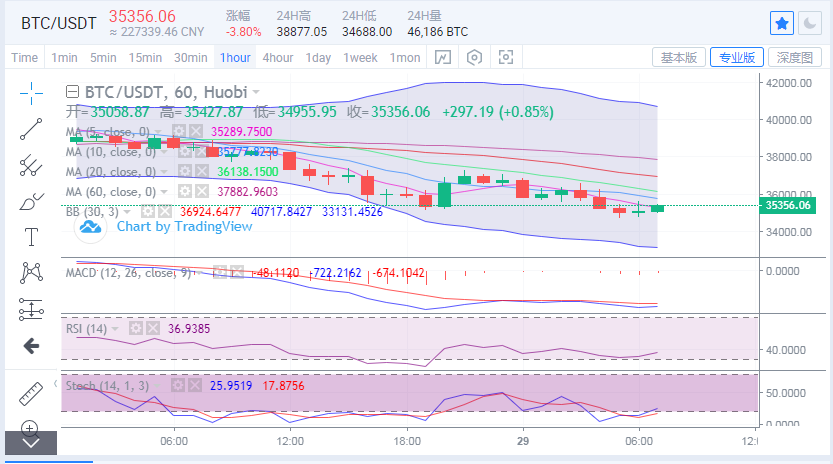Click the 42000.00 price axis label
The height and width of the screenshot is (464, 833).
tap(788, 83)
